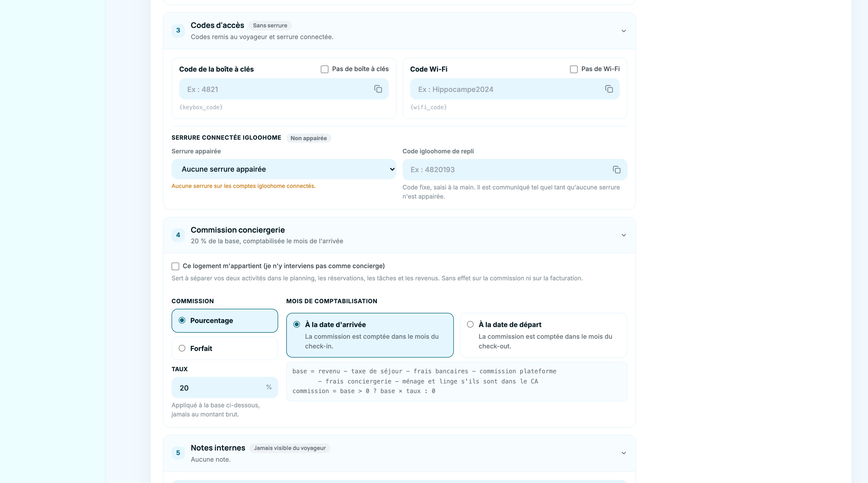Click the 'Non appairée' status badge
This screenshot has width=868, height=483.
pos(309,138)
